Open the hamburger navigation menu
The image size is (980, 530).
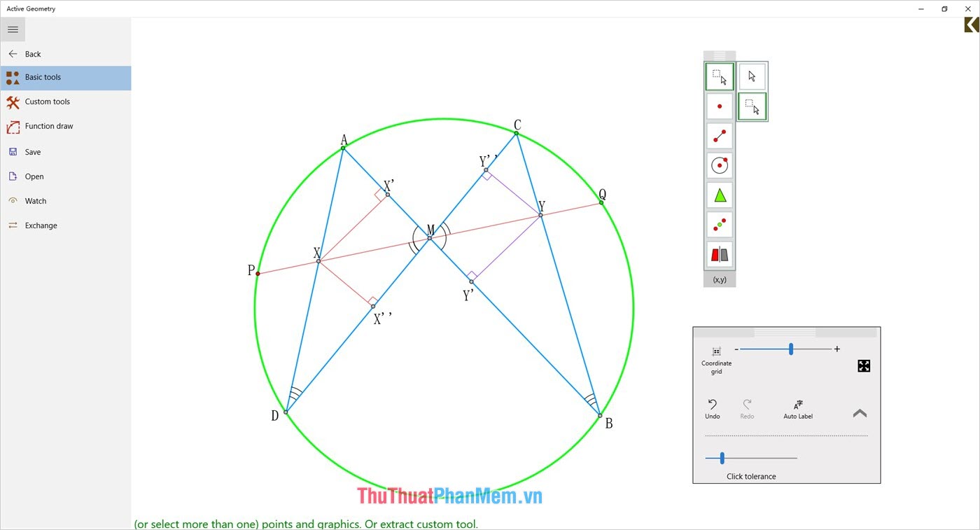coord(13,29)
